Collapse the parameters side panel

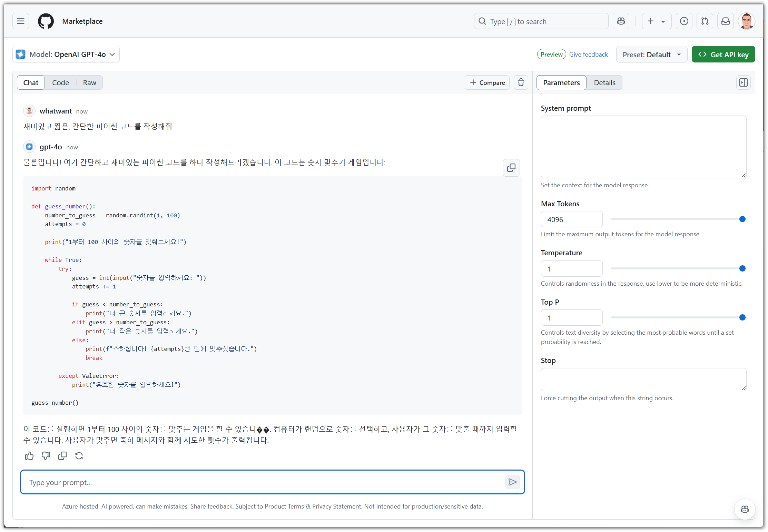pos(743,82)
